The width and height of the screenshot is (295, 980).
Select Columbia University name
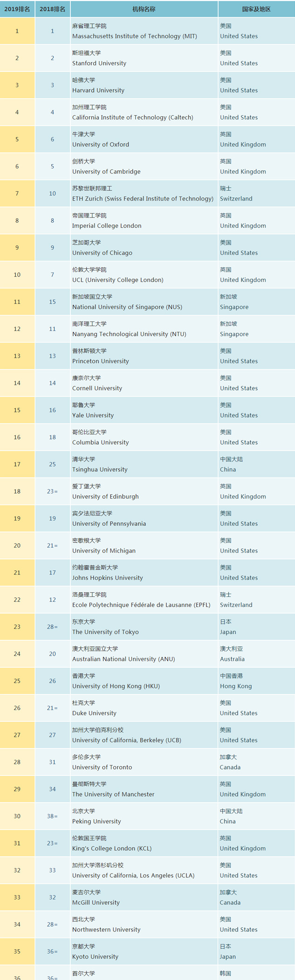coord(101,442)
